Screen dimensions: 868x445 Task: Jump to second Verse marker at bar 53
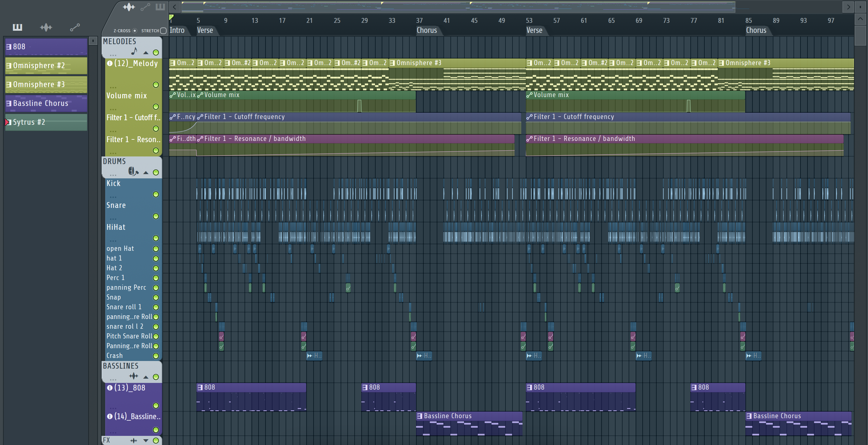534,30
